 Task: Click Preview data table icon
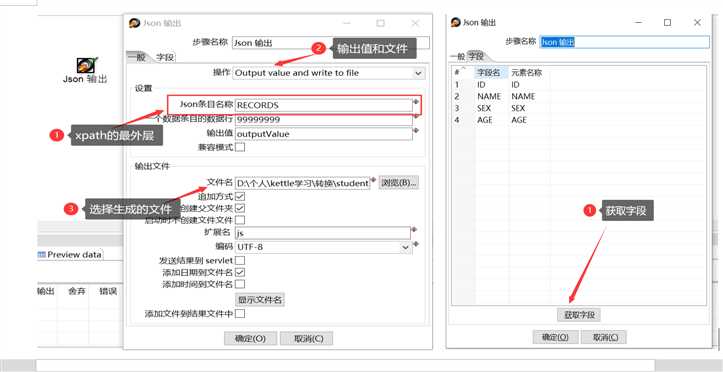[41, 254]
